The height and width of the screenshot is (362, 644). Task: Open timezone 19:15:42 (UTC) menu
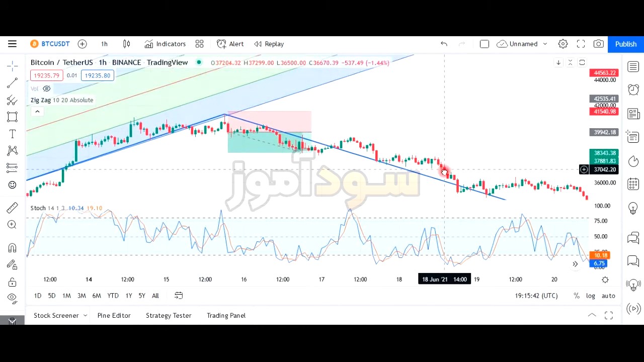536,296
